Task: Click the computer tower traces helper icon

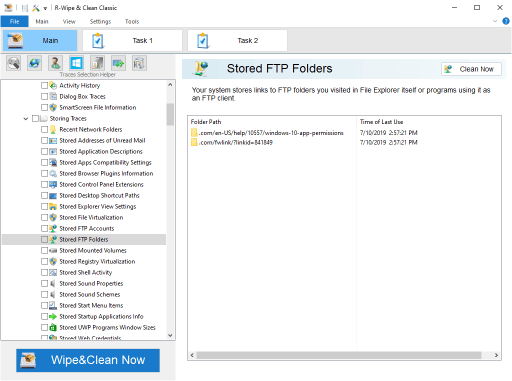Action: click(97, 63)
